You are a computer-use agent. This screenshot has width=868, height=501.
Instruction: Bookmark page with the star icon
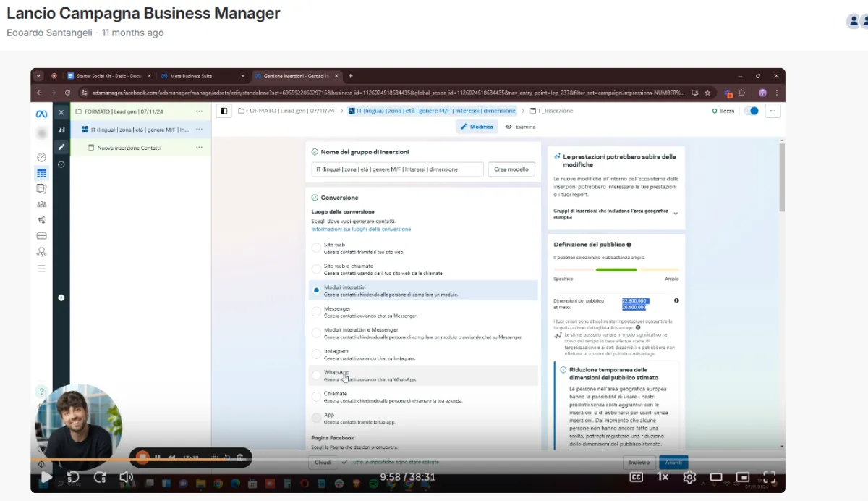708,93
